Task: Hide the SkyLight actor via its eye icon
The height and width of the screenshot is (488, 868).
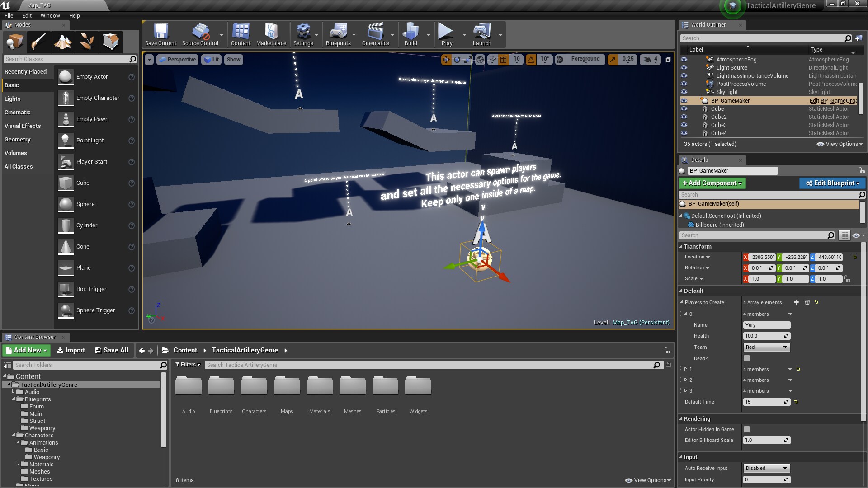Action: pyautogui.click(x=684, y=92)
